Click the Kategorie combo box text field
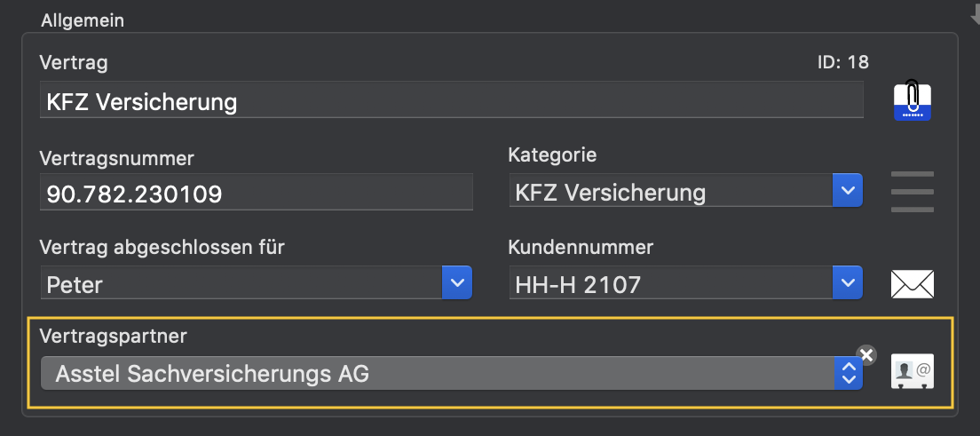The width and height of the screenshot is (980, 436). pos(671,190)
